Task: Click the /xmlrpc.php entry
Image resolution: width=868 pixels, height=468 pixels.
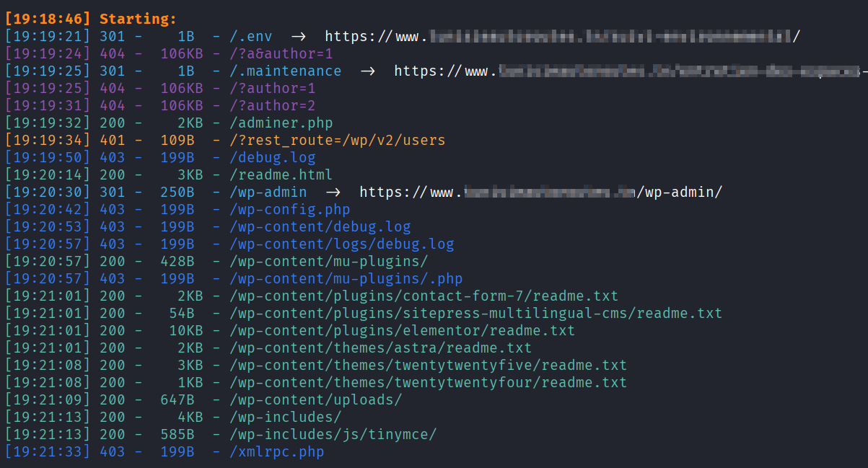Action: point(276,452)
